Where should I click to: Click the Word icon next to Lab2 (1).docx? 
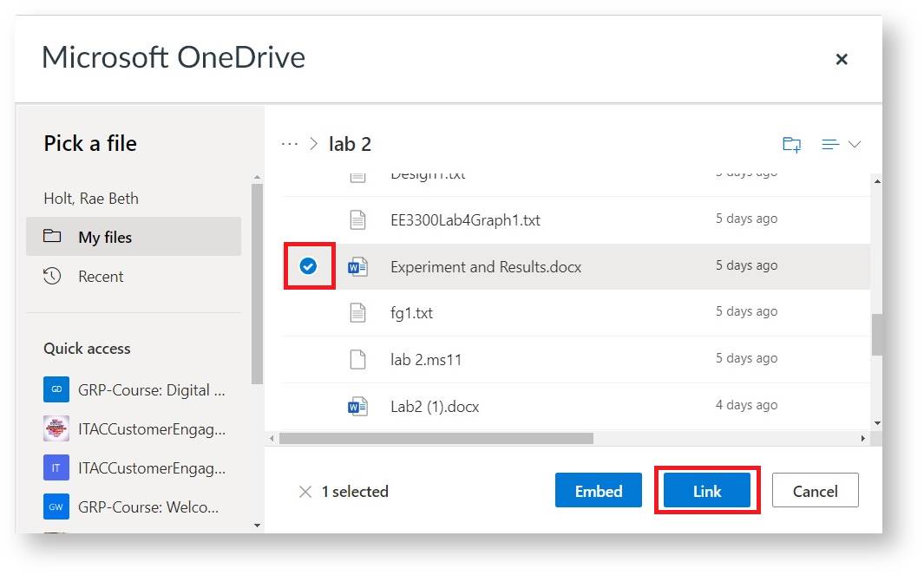tap(356, 406)
